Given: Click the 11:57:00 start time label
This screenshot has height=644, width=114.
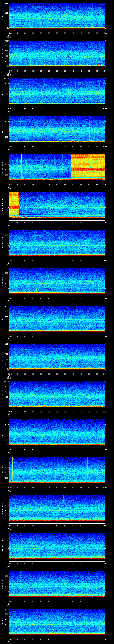Looking at the screenshot, I should (9, 525).
